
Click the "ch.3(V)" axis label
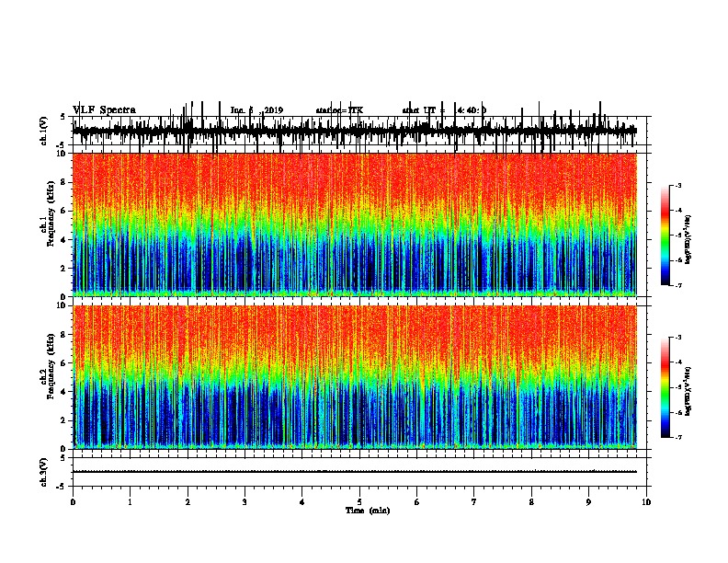click(43, 472)
